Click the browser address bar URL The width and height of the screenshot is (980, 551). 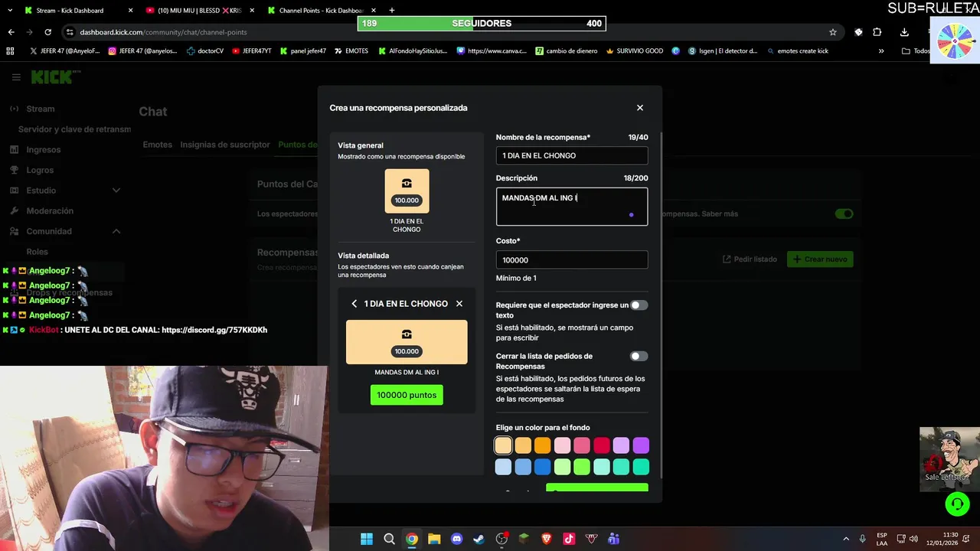pyautogui.click(x=163, y=32)
